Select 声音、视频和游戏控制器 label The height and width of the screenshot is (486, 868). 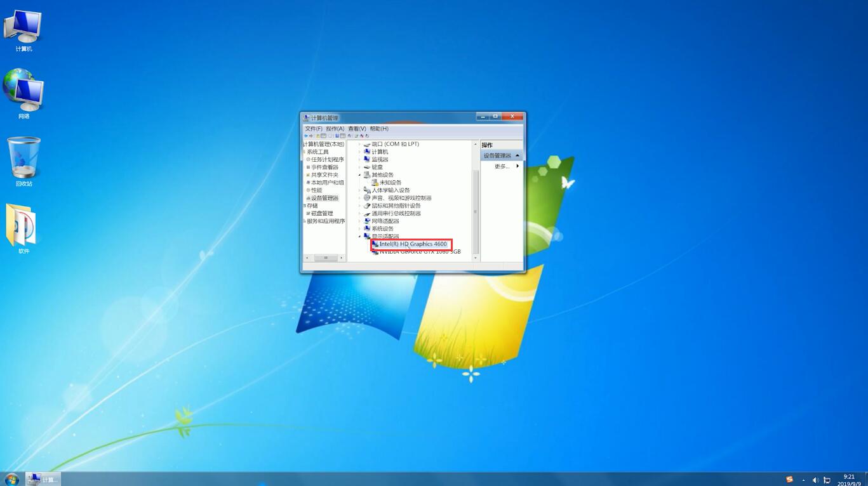click(401, 197)
